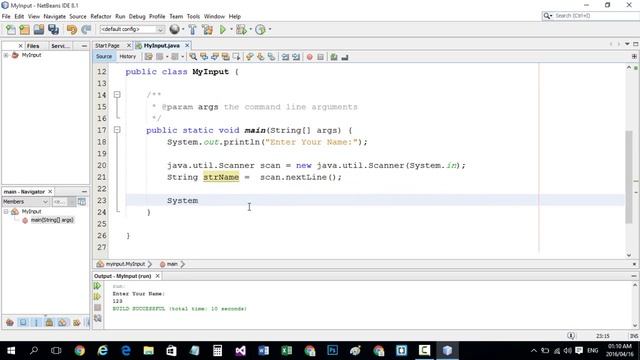Click the Shift Line Left icon
Image resolution: width=640 pixels, height=360 pixels.
pos(285,57)
